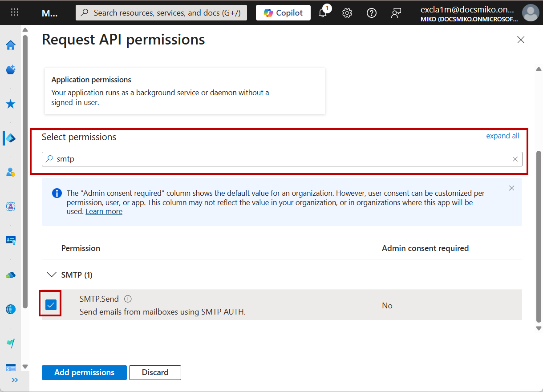Open the notifications bell
Viewport: 543px width, 392px height.
pos(323,13)
